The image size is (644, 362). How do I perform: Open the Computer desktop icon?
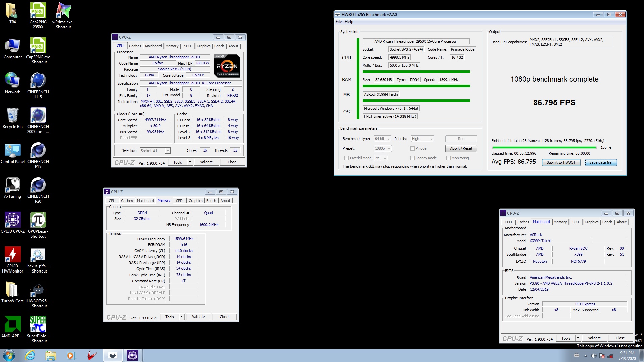pyautogui.click(x=12, y=49)
